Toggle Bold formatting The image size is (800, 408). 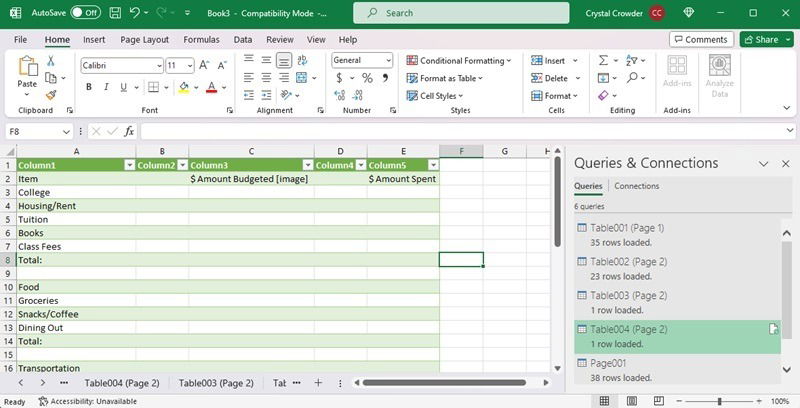click(x=89, y=87)
